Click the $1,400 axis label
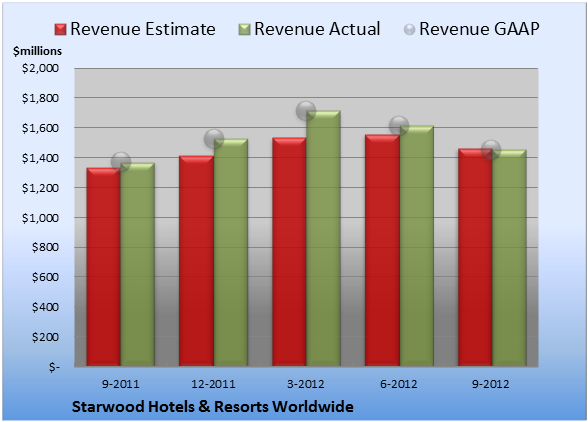The height and width of the screenshot is (422, 588). tap(40, 158)
